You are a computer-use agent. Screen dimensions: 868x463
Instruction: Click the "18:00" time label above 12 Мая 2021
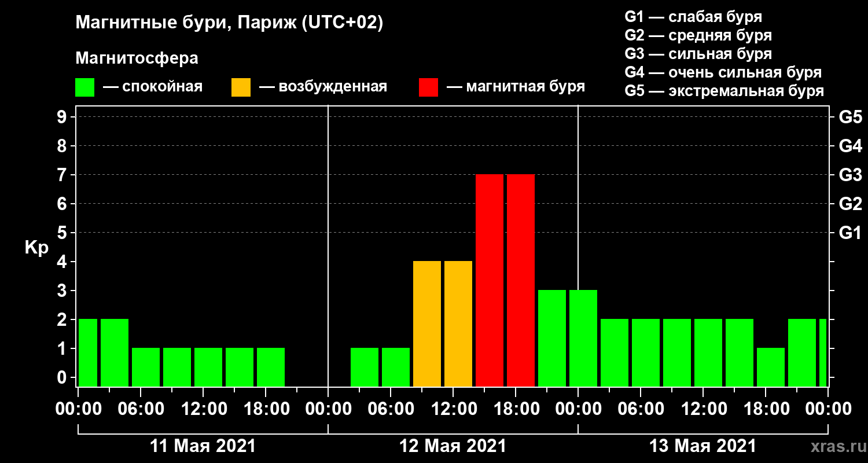(516, 409)
